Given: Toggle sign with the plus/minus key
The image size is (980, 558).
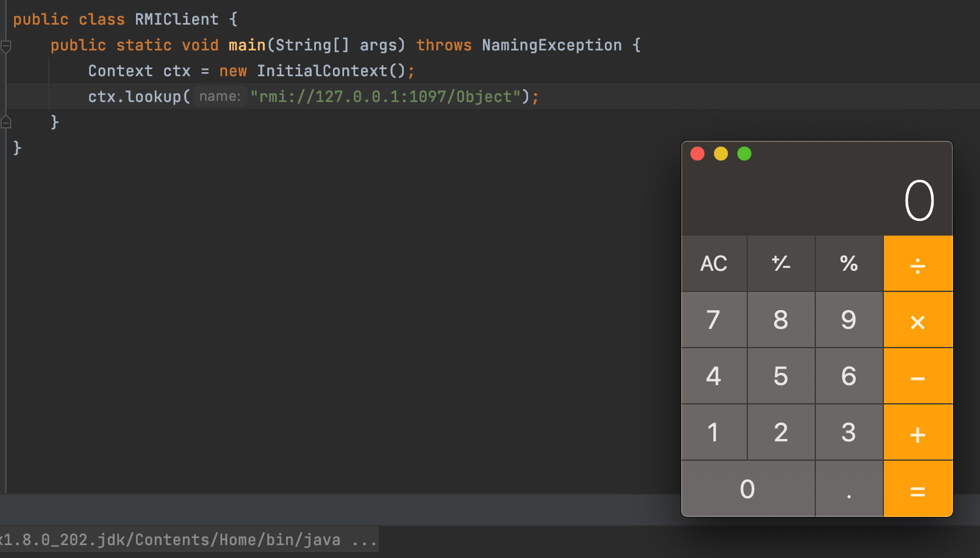Looking at the screenshot, I should [x=781, y=264].
